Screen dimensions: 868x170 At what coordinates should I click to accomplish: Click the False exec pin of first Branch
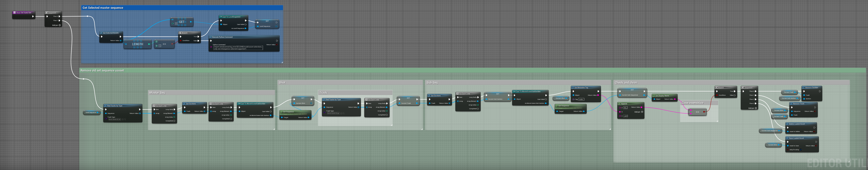tap(198, 41)
